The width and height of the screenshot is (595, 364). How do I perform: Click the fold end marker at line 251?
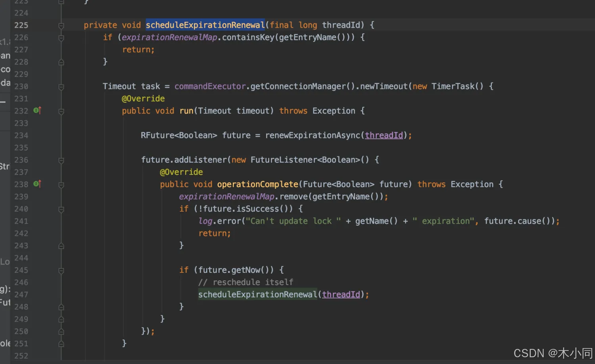61,344
